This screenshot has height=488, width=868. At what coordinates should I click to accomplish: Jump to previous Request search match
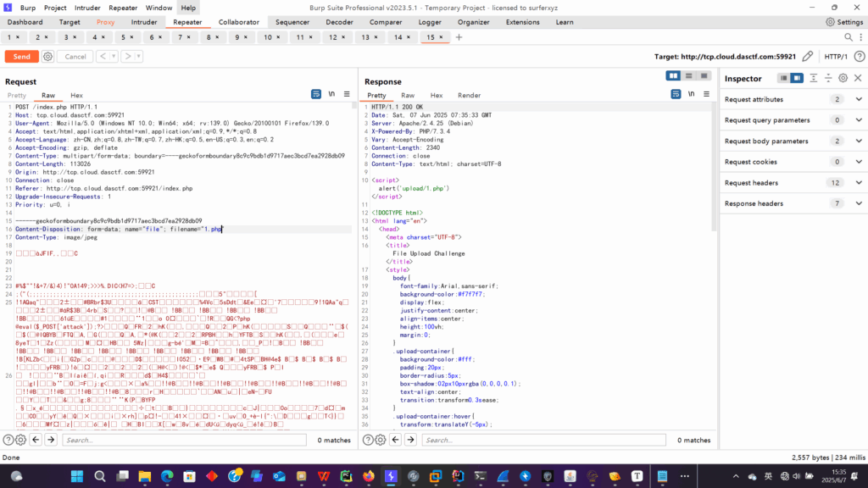(36, 440)
